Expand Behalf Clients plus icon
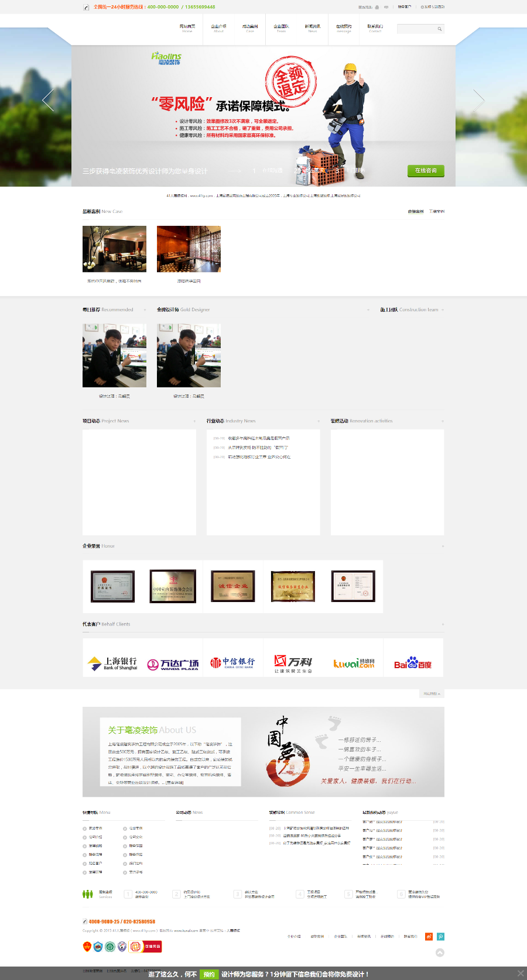 coord(443,624)
